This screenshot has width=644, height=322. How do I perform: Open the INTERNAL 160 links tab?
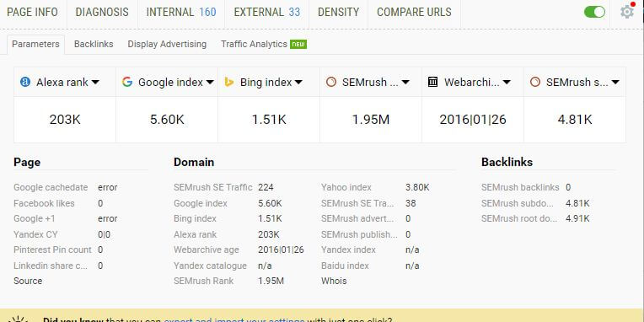pos(181,13)
